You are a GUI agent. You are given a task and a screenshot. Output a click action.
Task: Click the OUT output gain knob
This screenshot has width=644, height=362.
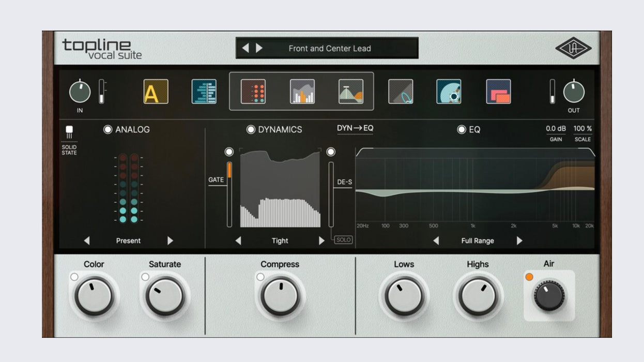(574, 92)
